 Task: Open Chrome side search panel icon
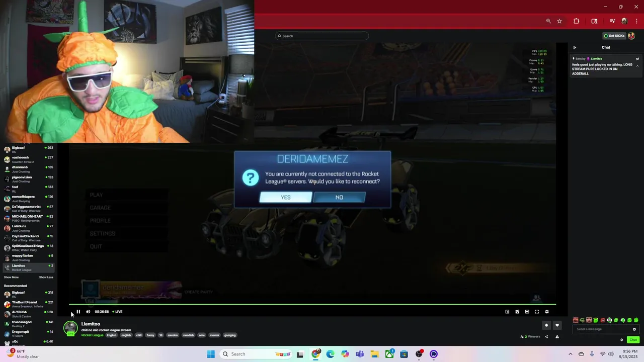click(594, 21)
